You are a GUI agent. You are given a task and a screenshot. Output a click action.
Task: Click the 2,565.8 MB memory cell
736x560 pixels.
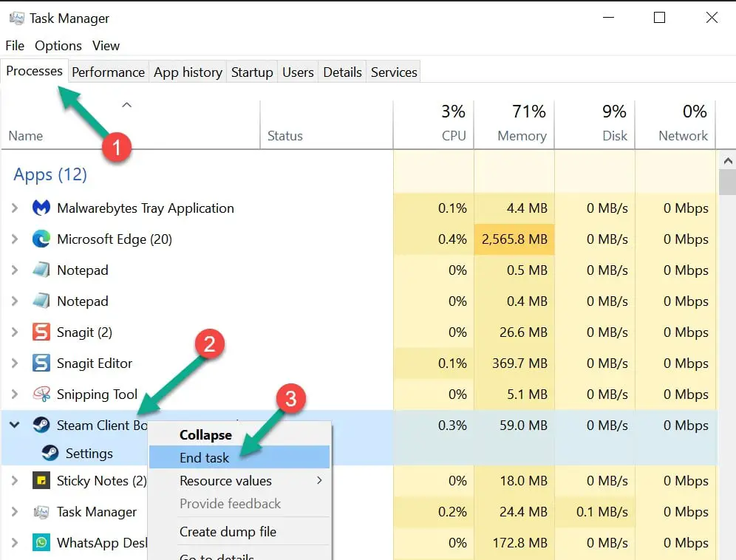pos(514,239)
